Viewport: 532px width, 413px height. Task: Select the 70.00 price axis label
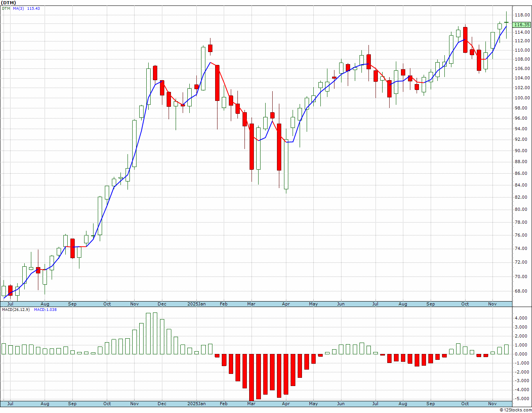pyautogui.click(x=522, y=277)
